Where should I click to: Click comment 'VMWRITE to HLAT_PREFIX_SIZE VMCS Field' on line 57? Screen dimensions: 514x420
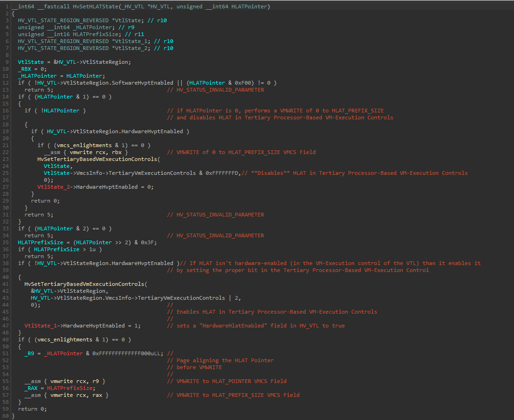click(233, 395)
